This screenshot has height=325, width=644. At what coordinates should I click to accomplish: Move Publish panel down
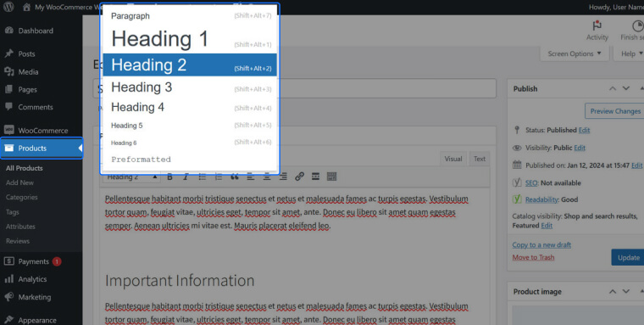pyautogui.click(x=626, y=88)
